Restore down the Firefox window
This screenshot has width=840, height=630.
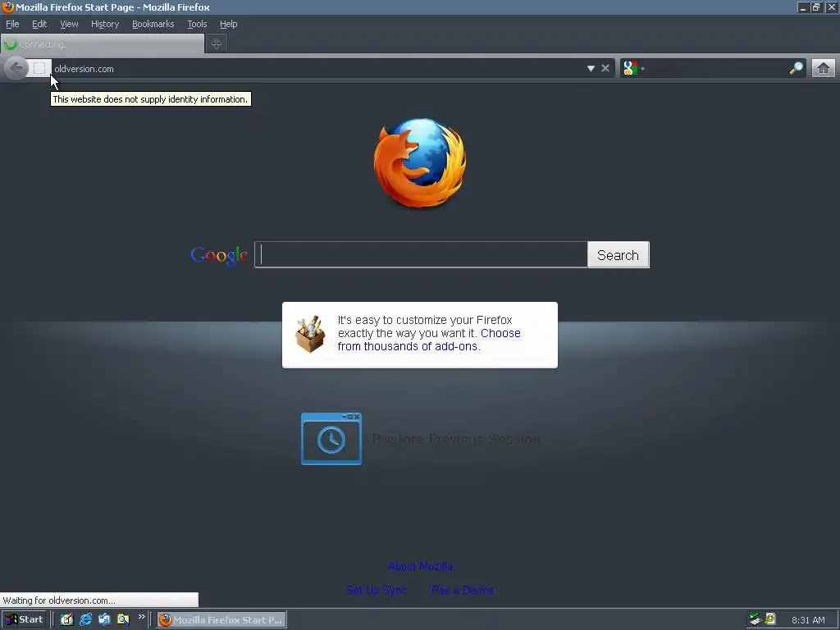point(816,7)
